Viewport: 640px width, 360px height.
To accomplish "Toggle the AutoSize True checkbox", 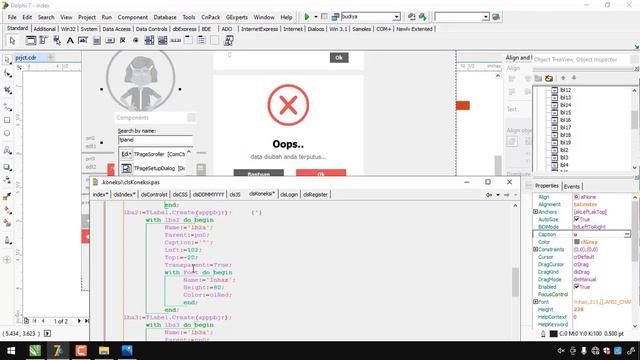I will [x=577, y=219].
